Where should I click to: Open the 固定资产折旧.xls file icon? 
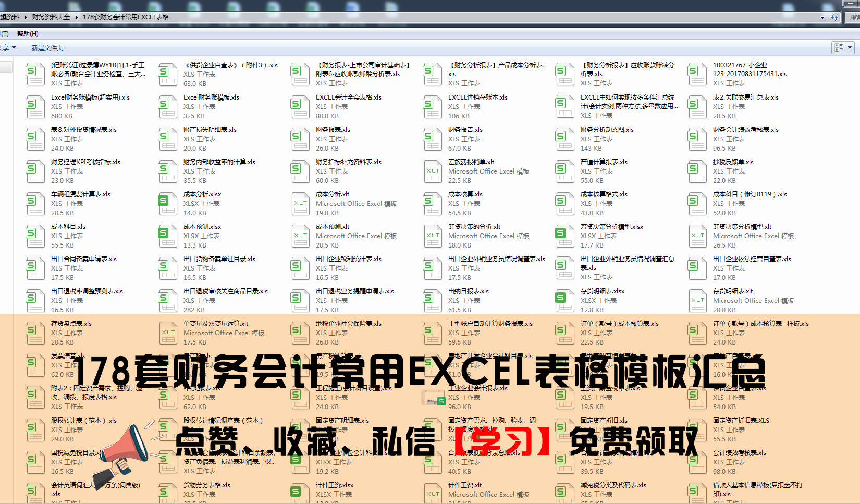click(564, 429)
